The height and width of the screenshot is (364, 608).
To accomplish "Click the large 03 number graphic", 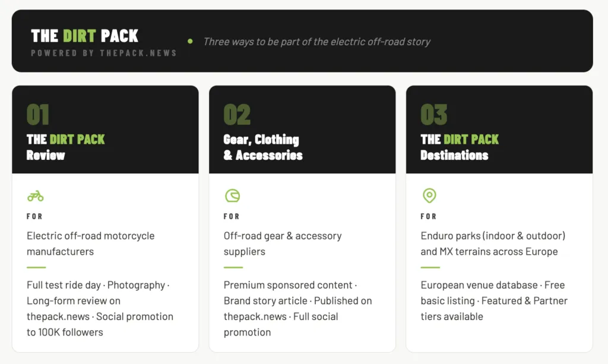I will (434, 115).
